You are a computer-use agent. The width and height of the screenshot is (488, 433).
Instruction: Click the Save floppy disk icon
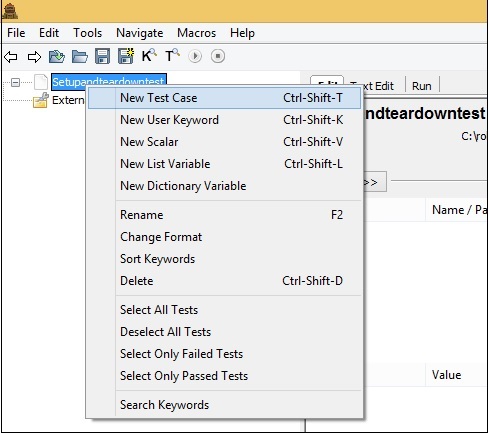point(102,56)
